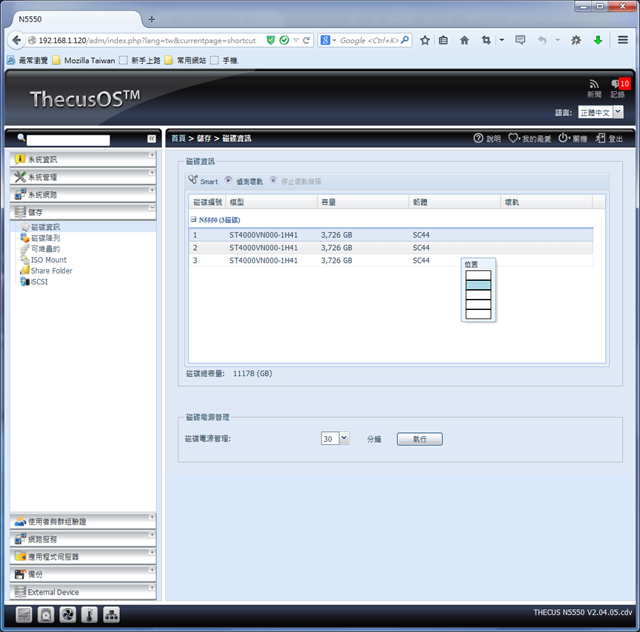Open the Mozilla Taiwan bookmark folder
The image size is (640, 632).
point(84,60)
